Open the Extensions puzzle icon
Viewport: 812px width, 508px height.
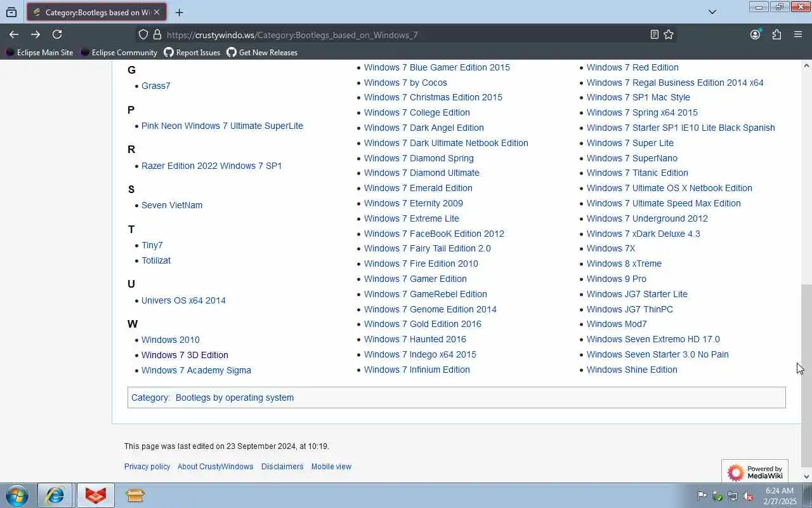tap(776, 34)
